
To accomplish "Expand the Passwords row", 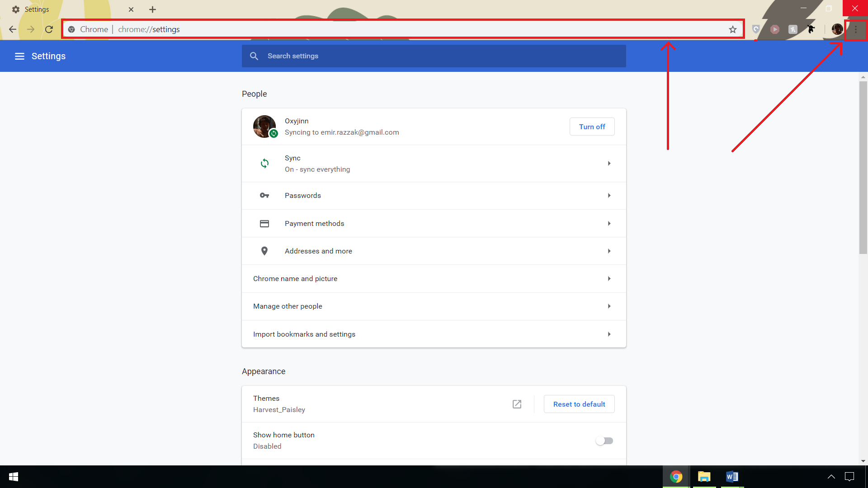I will coord(434,196).
